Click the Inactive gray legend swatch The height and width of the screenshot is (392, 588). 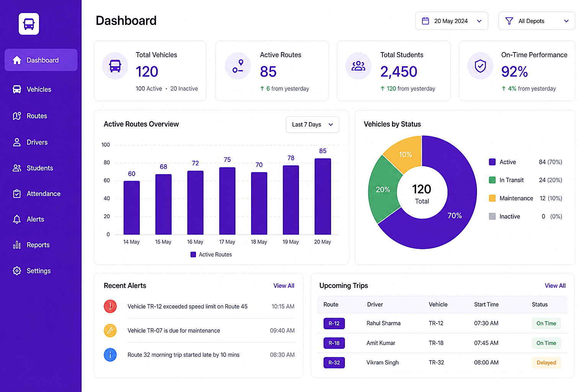coord(492,216)
